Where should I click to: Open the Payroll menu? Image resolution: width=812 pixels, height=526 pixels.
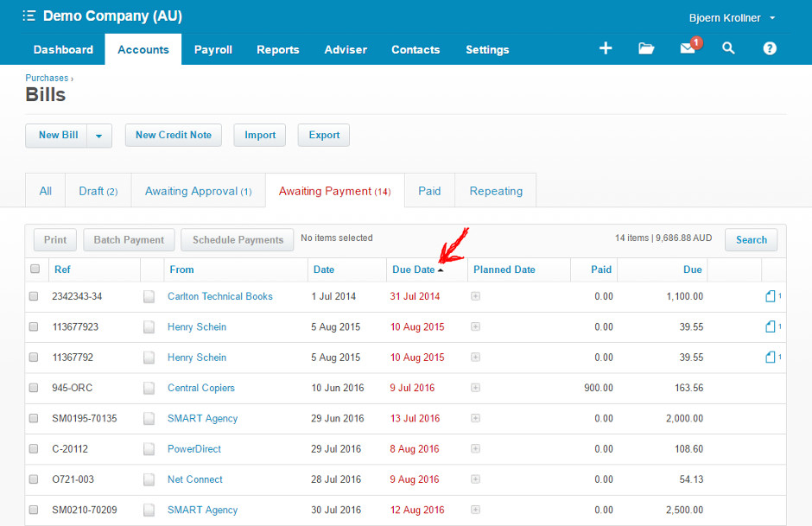213,49
